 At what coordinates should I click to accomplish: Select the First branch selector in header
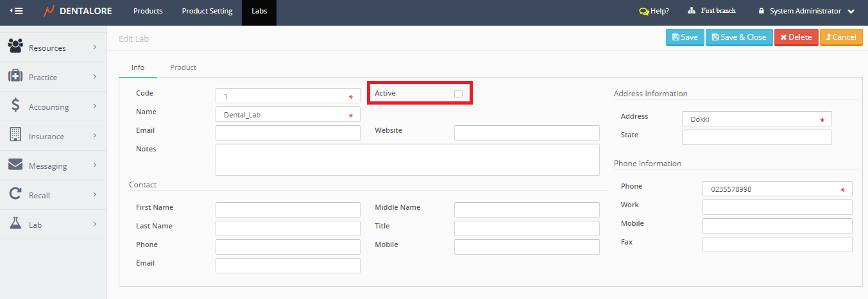click(711, 11)
